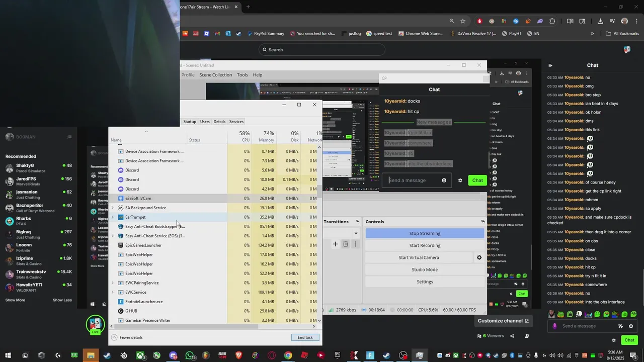The image size is (644, 362).
Task: Open Windows Start button
Action: click(x=9, y=355)
